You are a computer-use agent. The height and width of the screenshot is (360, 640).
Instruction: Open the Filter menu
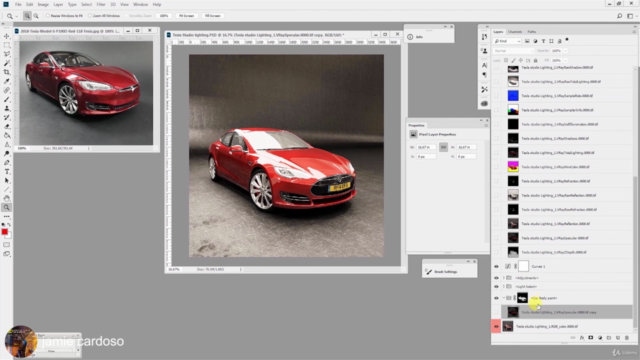click(101, 4)
